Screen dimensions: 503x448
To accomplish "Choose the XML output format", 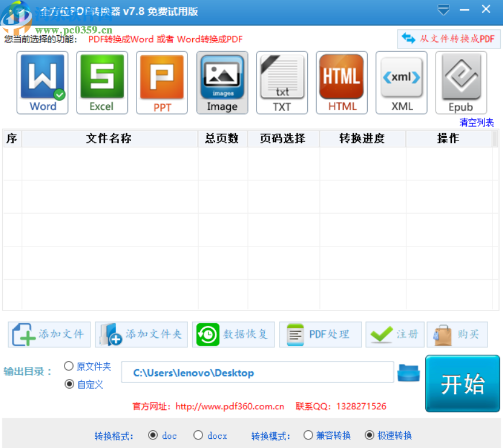I will tap(401, 82).
